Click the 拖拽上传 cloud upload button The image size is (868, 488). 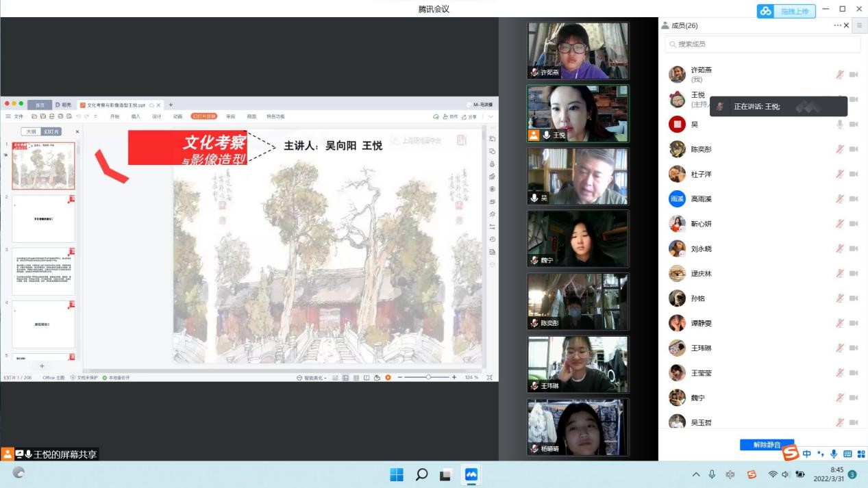785,11
